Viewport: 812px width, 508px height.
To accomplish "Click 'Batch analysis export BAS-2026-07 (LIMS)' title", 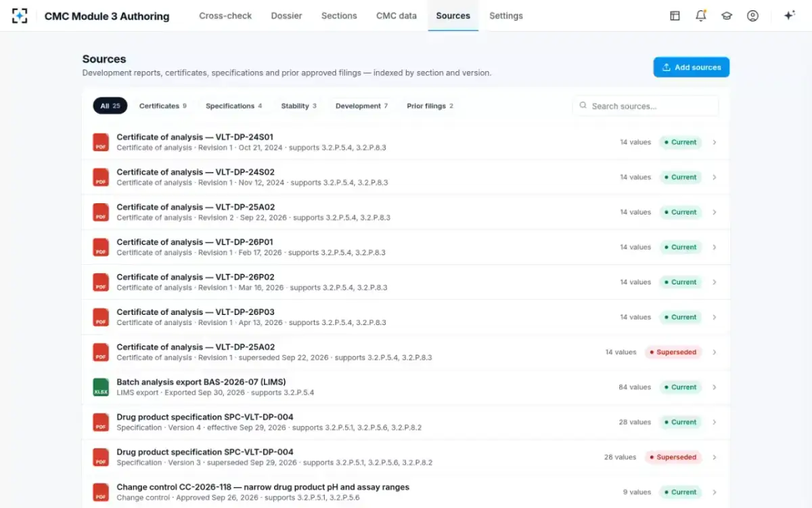I will pos(201,382).
